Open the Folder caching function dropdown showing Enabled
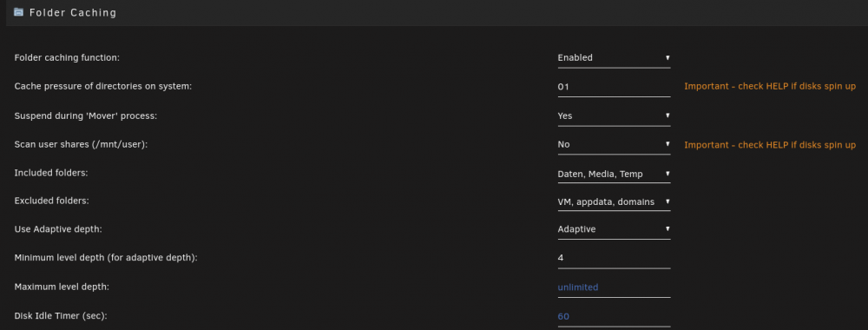 click(x=614, y=57)
